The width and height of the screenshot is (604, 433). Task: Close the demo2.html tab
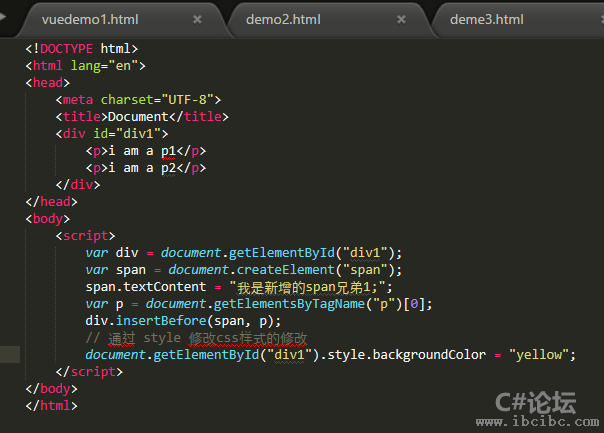click(401, 19)
